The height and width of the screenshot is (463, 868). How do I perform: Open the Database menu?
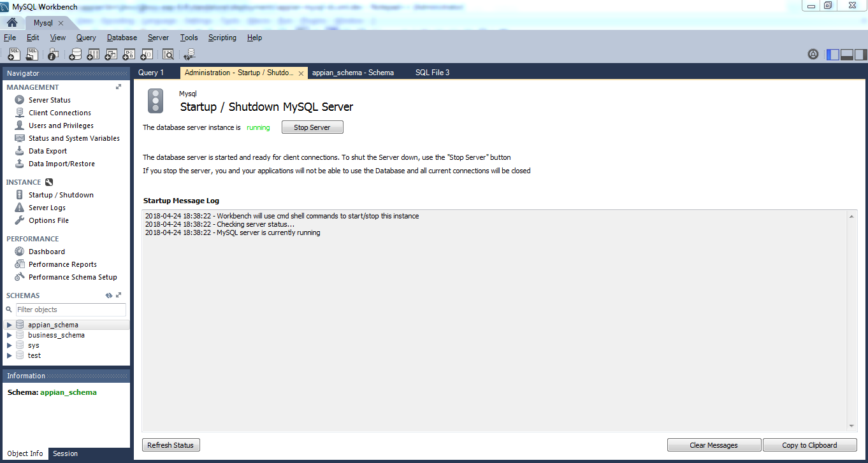(x=122, y=38)
